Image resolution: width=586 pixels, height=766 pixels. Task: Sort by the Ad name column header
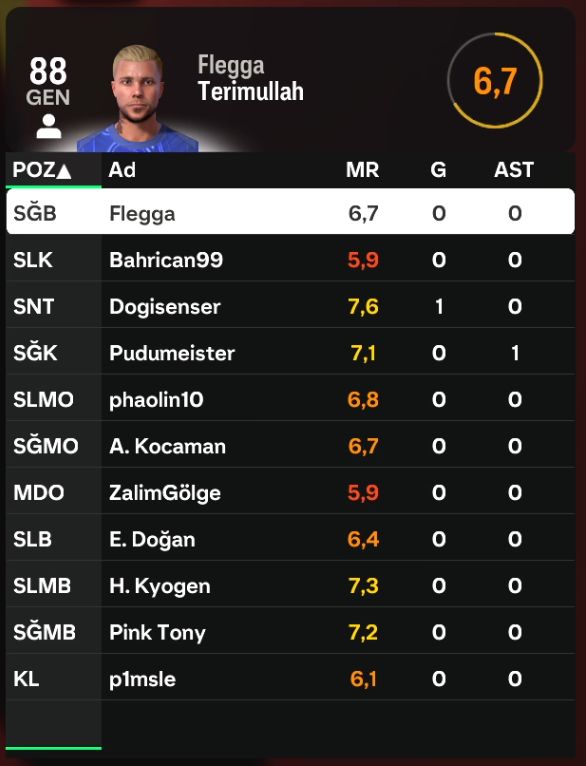coord(122,170)
